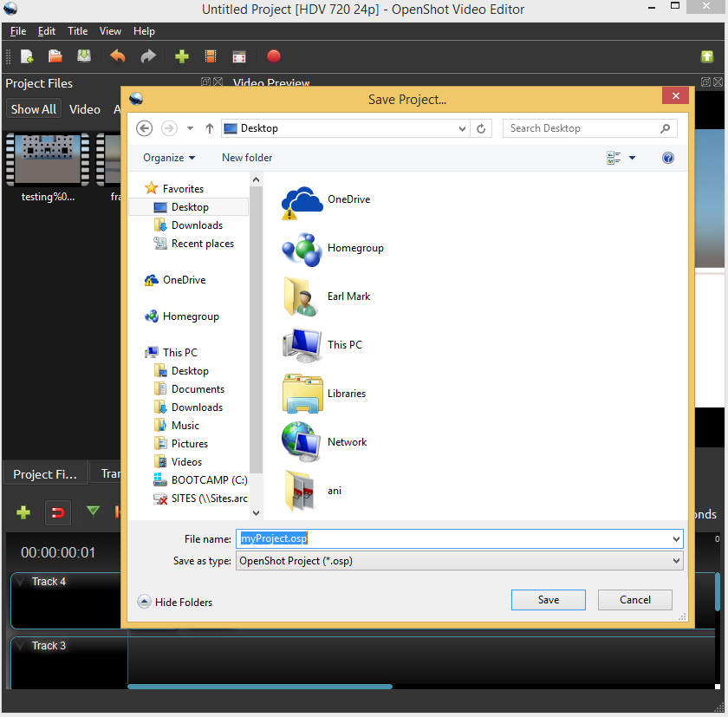Select the ani folder in file list
This screenshot has height=717, width=728.
[311, 491]
